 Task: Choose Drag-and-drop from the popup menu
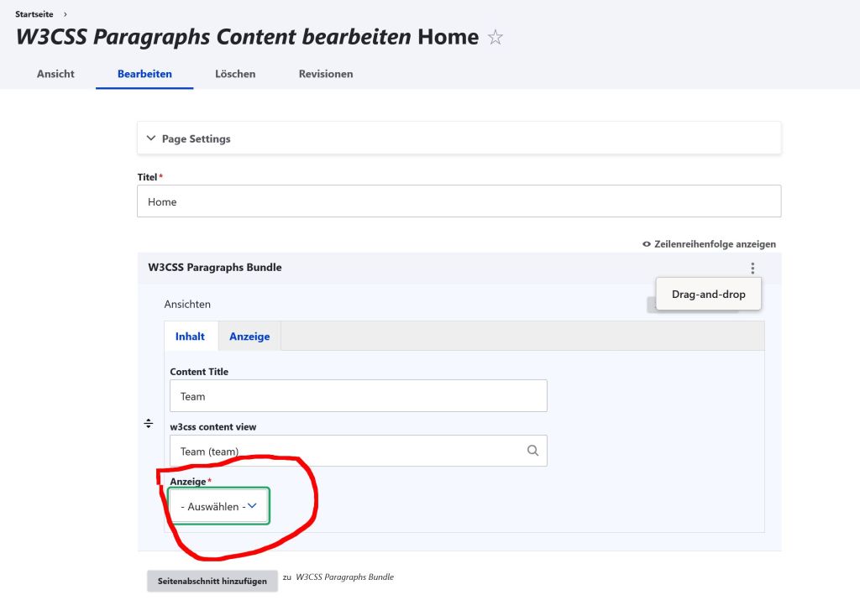(x=708, y=295)
